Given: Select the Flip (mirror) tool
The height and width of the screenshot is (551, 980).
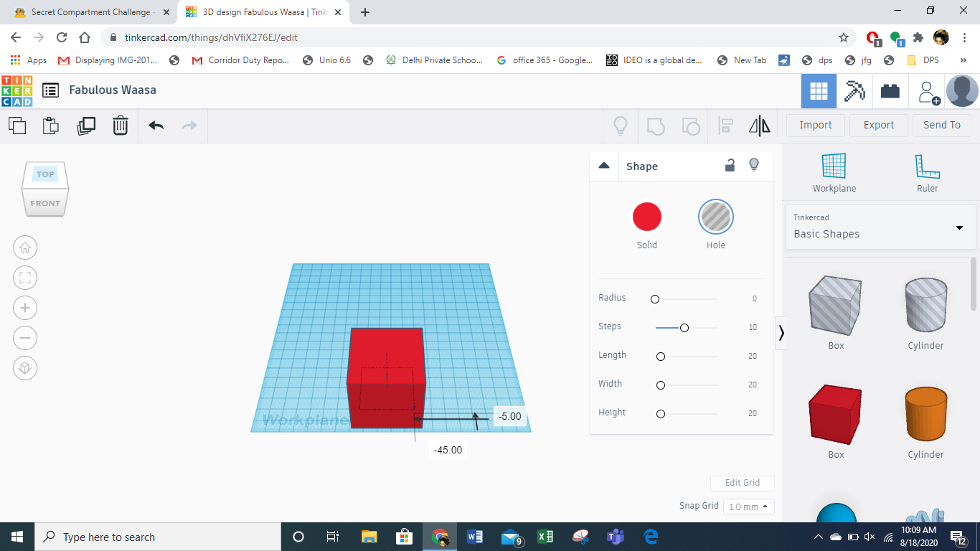Looking at the screenshot, I should (760, 126).
